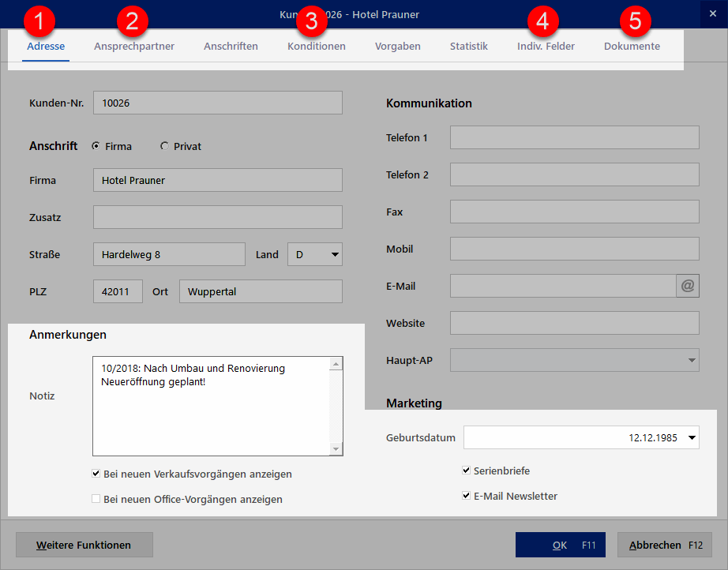Click the Geburtsdatum date value 12.12.1985
Screen dimensions: 728x570
pos(653,437)
